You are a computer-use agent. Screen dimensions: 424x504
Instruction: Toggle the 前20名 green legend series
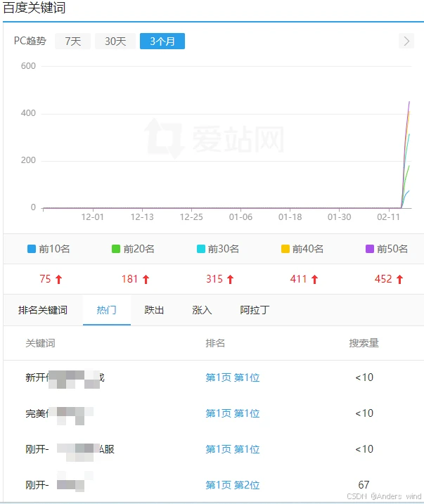point(133,249)
